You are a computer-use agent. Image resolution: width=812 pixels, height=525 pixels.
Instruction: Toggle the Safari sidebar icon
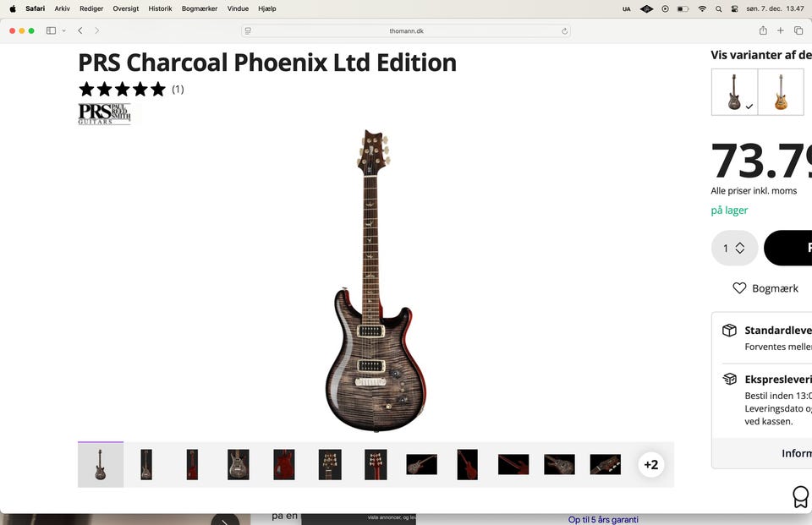coord(51,30)
